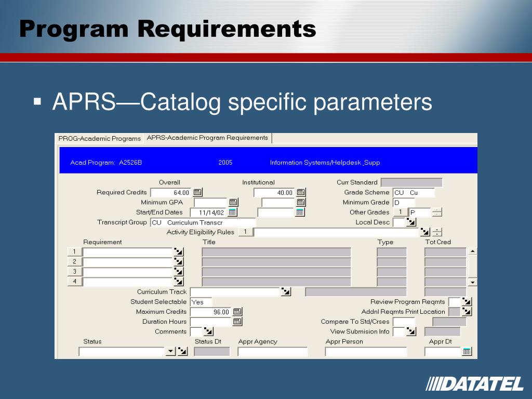The width and height of the screenshot is (532, 399).
Task: Click the Duration Hours field
Action: tap(210, 322)
